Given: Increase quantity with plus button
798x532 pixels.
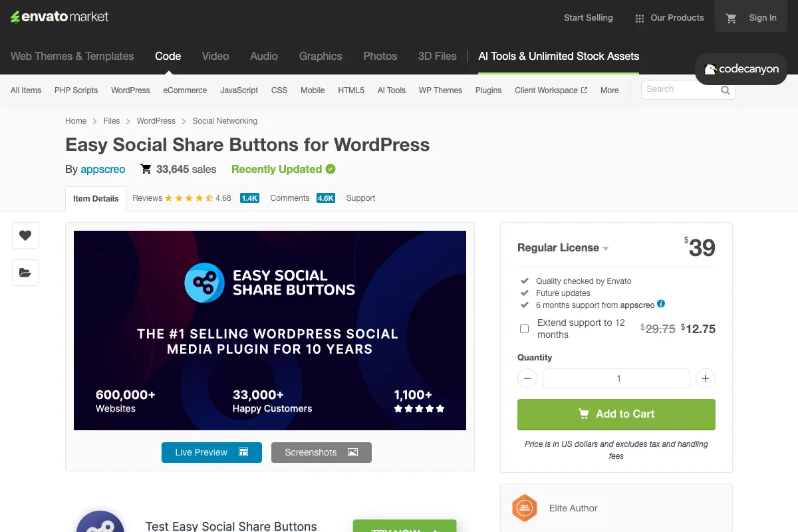Looking at the screenshot, I should point(705,378).
